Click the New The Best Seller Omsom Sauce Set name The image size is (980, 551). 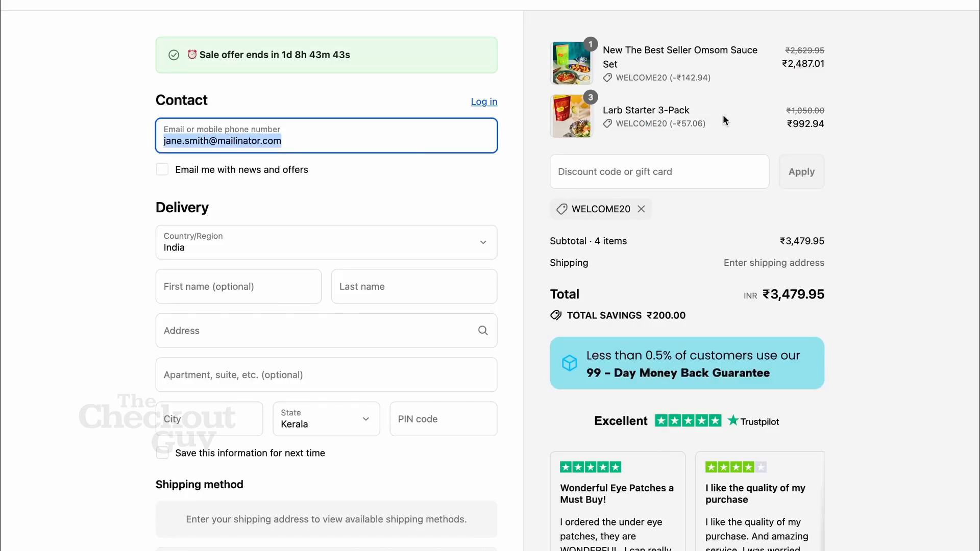pos(680,57)
